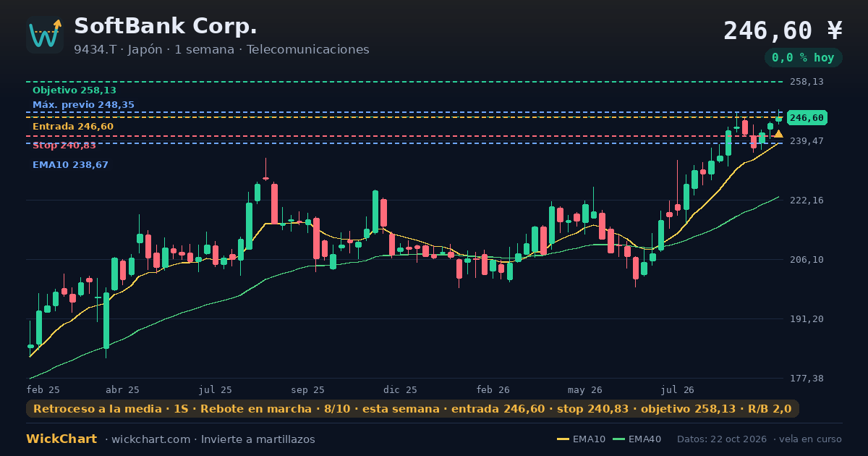This screenshot has height=456, width=868.
Task: Click the 191,20 price axis value
Action: pos(807,318)
